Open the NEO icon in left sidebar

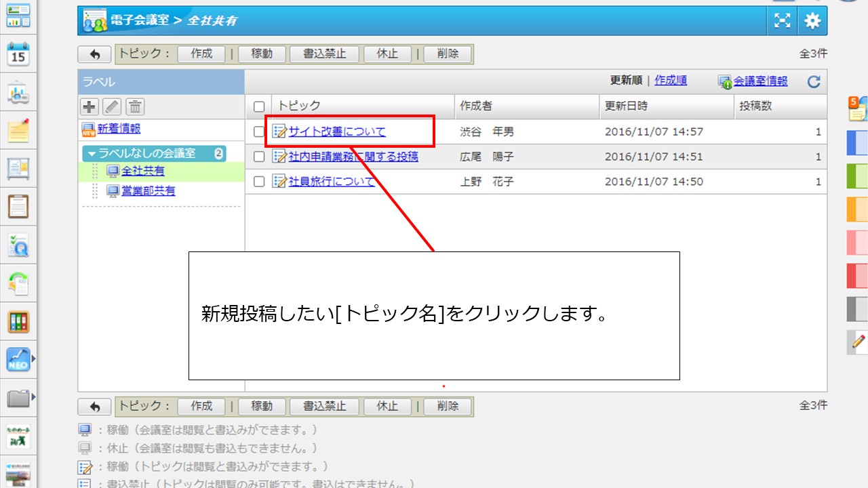point(18,359)
